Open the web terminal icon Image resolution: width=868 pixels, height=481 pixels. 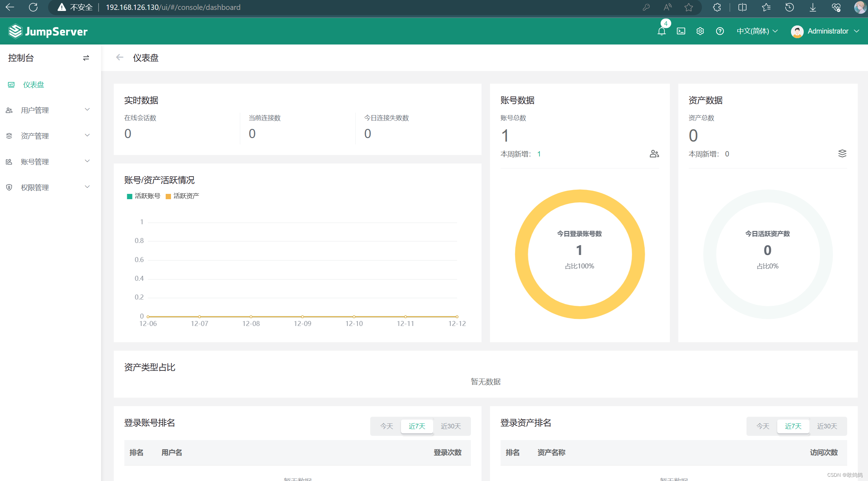click(681, 31)
